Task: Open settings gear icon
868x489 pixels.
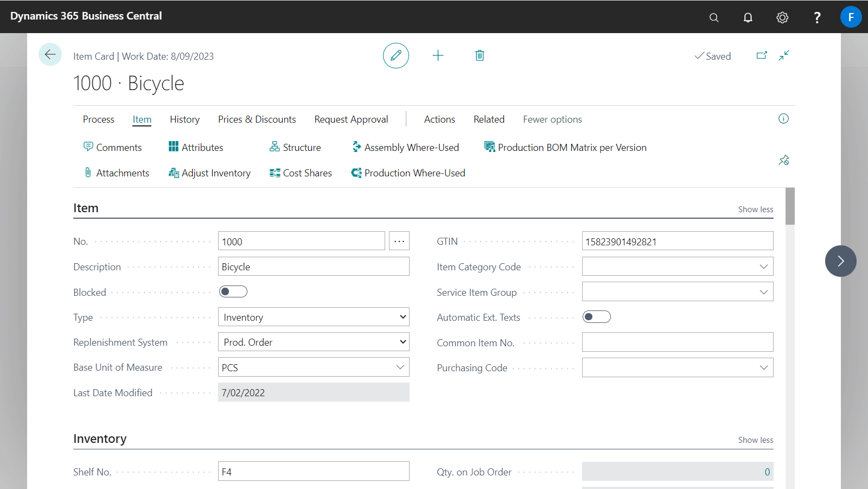Action: click(x=782, y=17)
